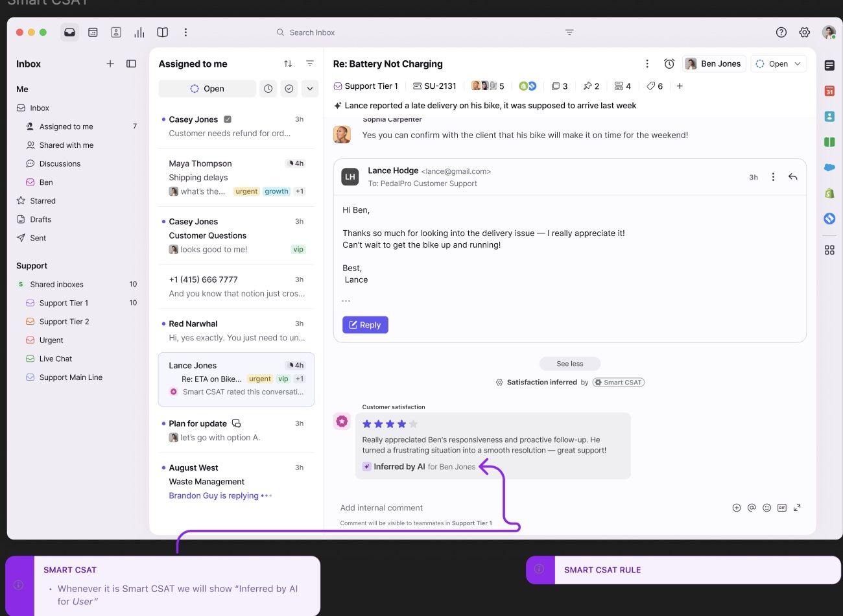
Task: Click the reply arrow on Lance Hodge's message
Action: (x=792, y=176)
